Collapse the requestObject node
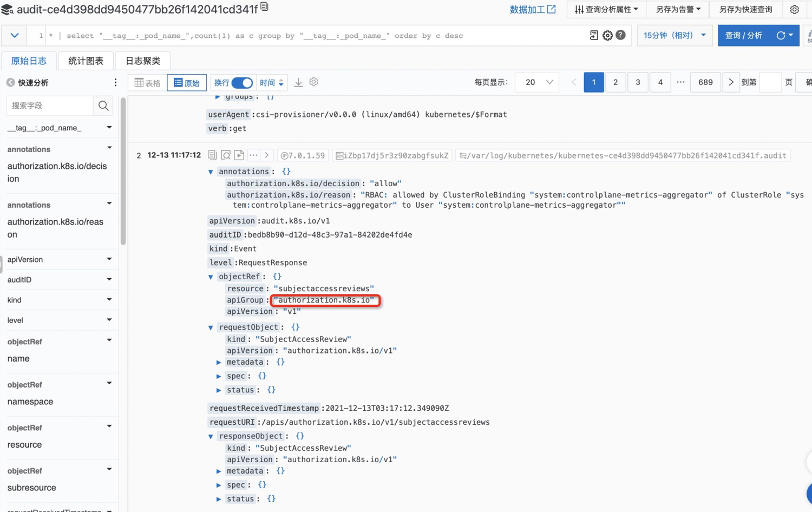Screen dimensions: 812x512 211,327
